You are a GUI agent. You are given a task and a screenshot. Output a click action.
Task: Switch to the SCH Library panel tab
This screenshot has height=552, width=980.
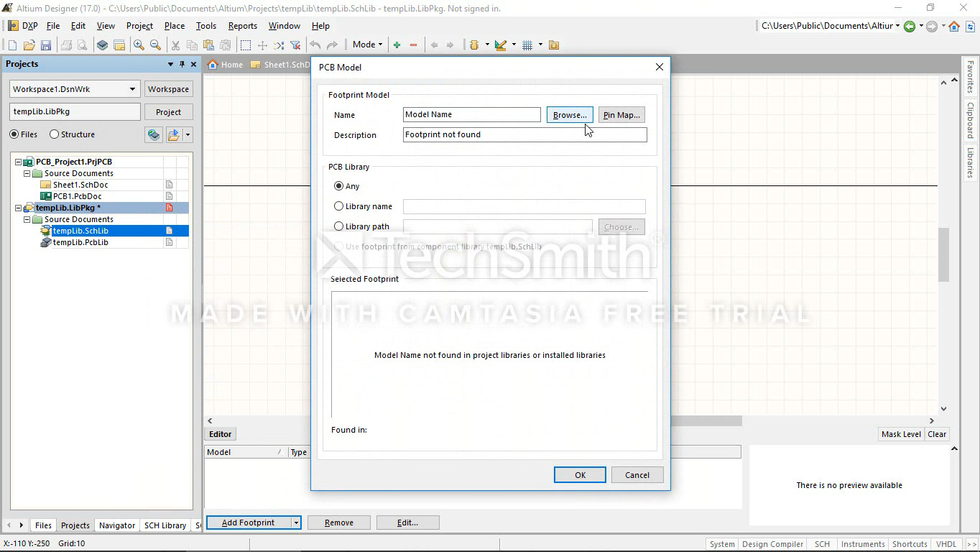165,525
